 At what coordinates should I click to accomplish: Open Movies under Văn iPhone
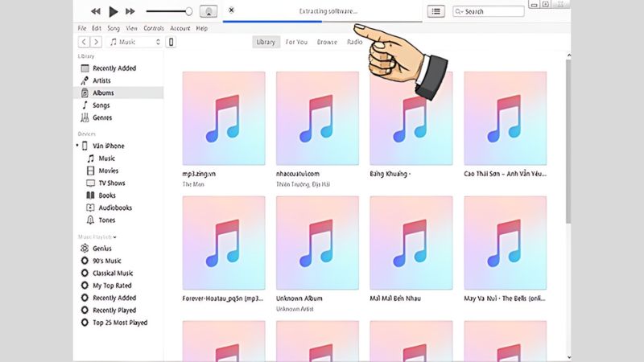(x=108, y=171)
